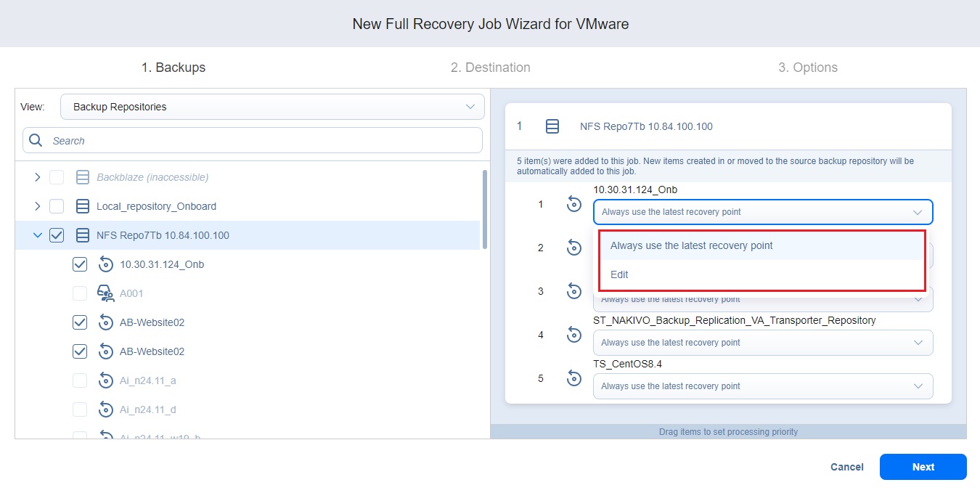This screenshot has height=493, width=980.
Task: Click repository icon in NFS Repo7Tb right panel header
Action: pos(552,126)
